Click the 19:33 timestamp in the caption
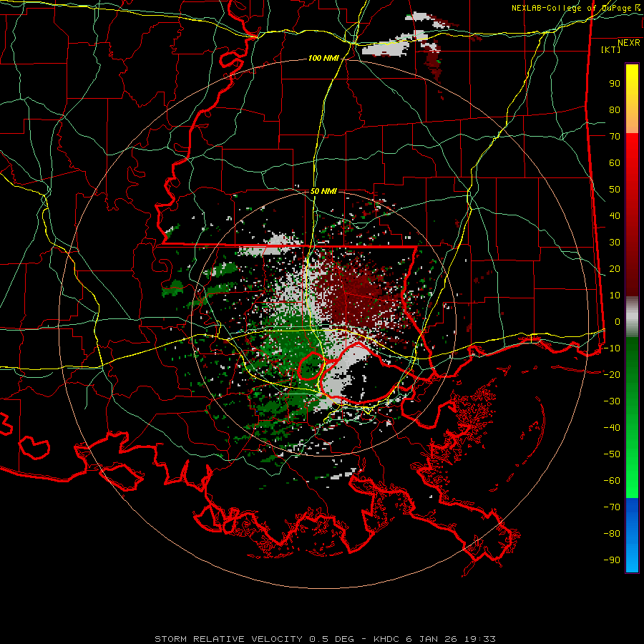The width and height of the screenshot is (644, 644). click(x=479, y=639)
